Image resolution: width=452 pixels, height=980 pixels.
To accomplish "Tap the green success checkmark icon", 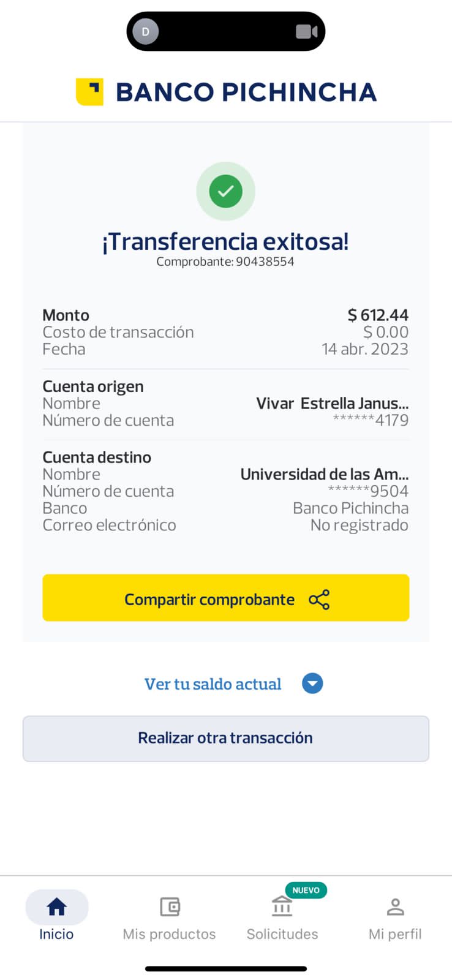I will pyautogui.click(x=225, y=191).
